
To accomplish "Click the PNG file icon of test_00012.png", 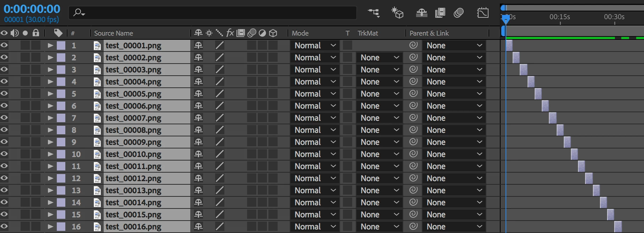I will [x=97, y=178].
